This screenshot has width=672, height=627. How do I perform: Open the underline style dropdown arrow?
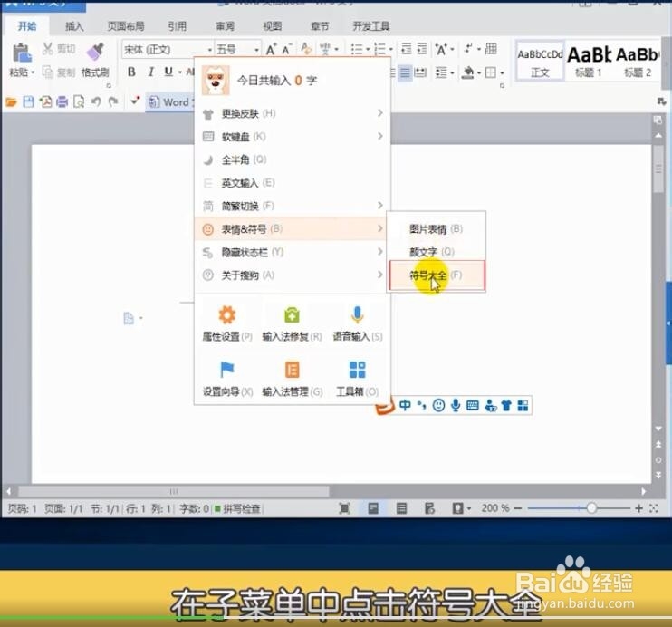click(179, 72)
